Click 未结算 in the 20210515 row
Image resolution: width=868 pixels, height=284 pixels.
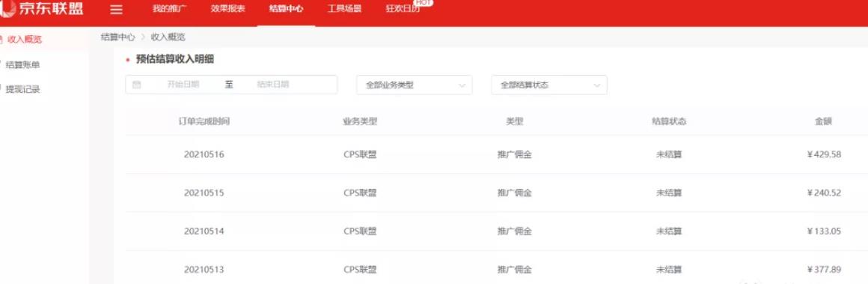coord(669,193)
